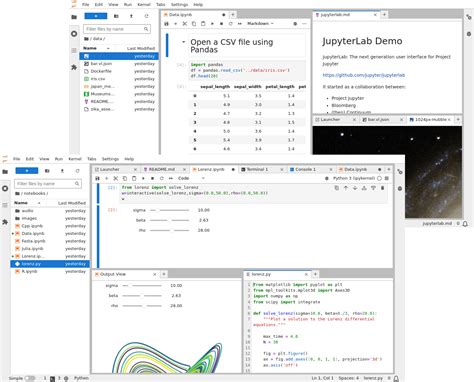Click filter files field in lower window

[x=48, y=184]
